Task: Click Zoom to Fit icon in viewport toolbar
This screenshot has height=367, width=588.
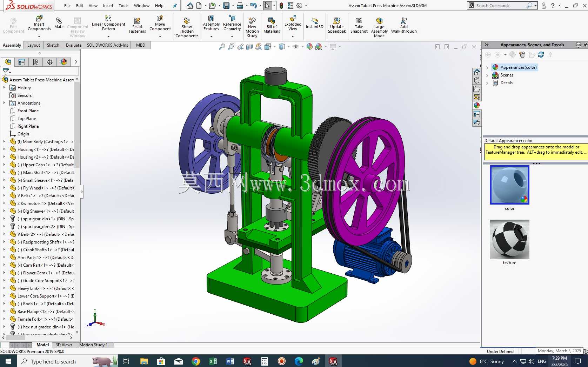Action: pos(222,47)
